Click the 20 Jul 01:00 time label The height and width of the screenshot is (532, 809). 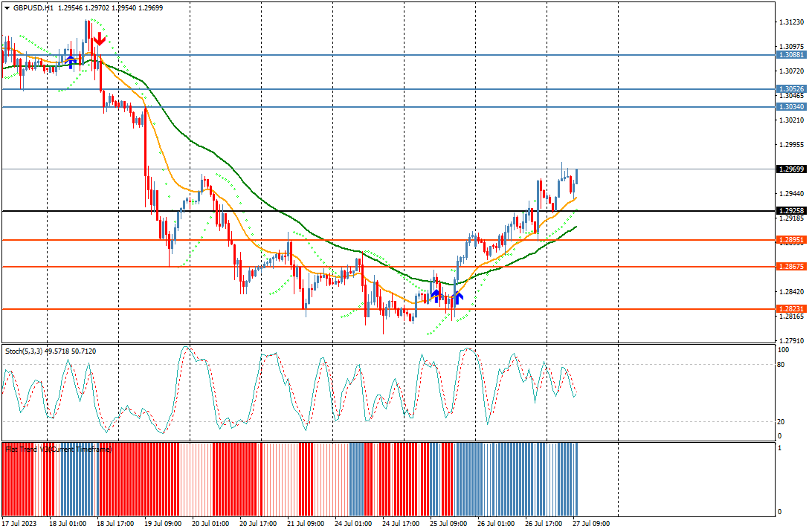click(210, 524)
